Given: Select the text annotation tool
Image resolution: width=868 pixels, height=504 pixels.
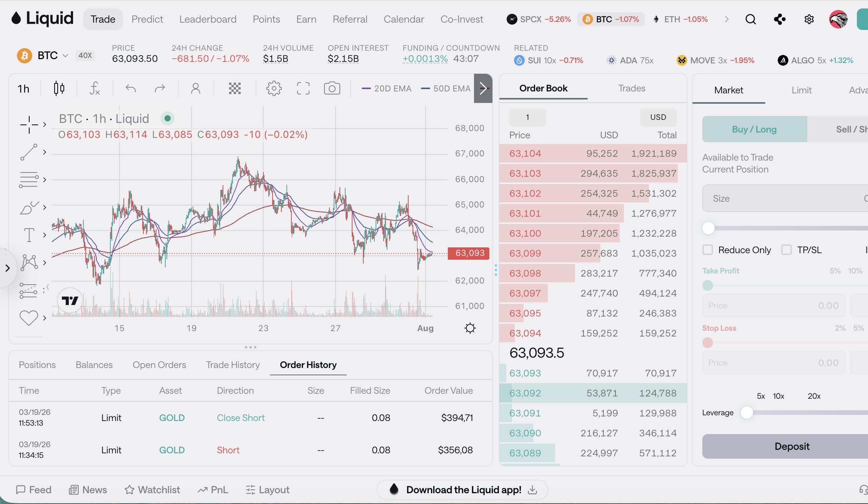Looking at the screenshot, I should pos(29,235).
